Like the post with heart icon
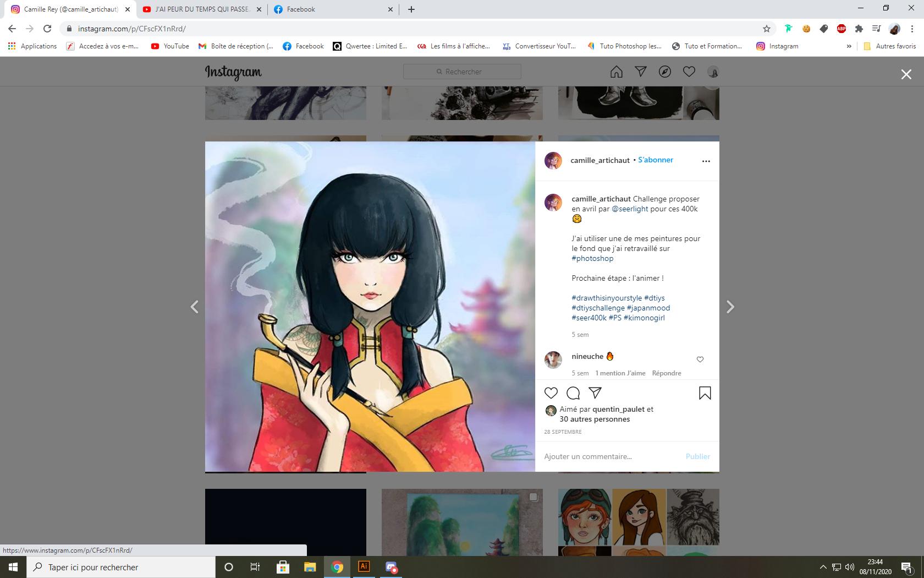924x578 pixels. (x=551, y=392)
